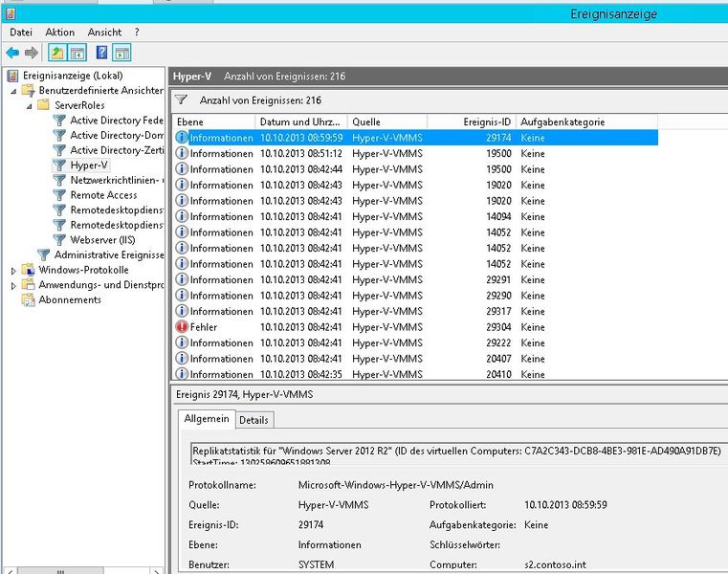This screenshot has width=728, height=574.
Task: Select the Webserver (IIS) filter view
Action: coord(102,239)
